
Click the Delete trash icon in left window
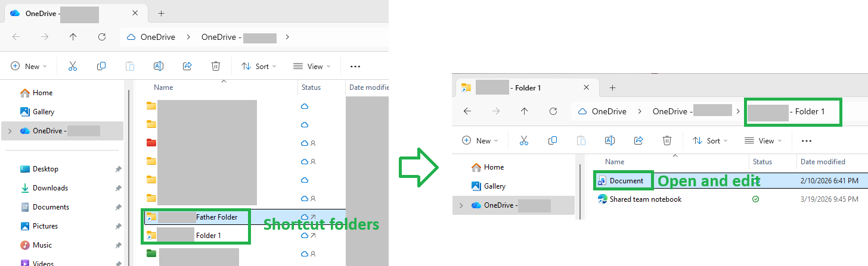(216, 66)
